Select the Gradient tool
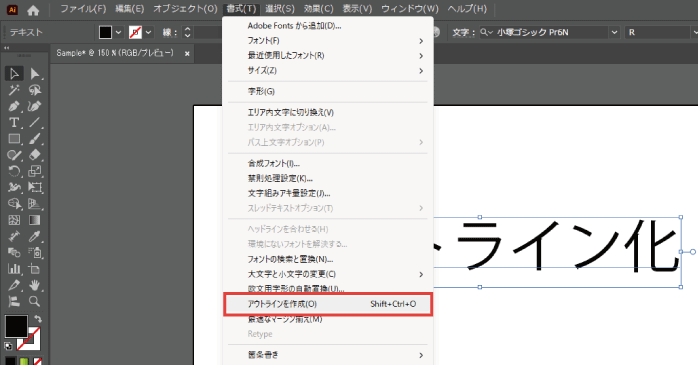Image resolution: width=698 pixels, height=365 pixels. coord(35,220)
